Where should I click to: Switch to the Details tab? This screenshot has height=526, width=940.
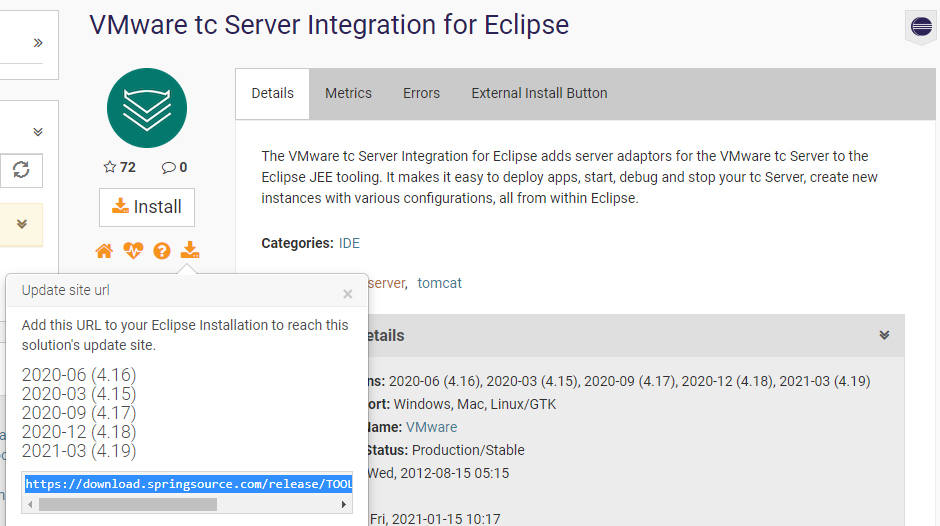tap(272, 94)
